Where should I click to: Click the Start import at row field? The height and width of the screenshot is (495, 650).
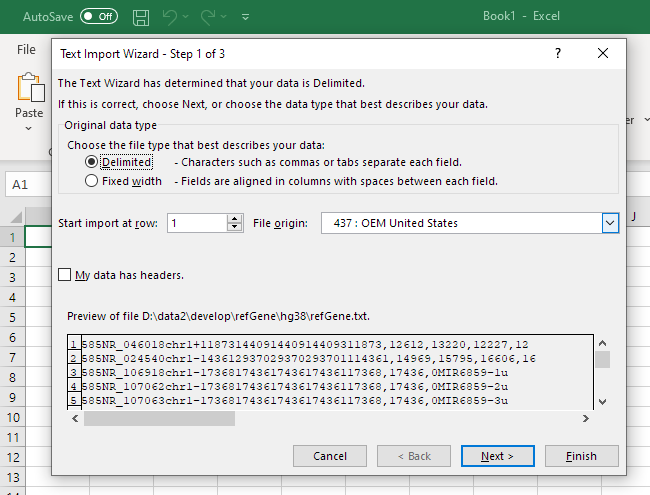click(x=197, y=223)
